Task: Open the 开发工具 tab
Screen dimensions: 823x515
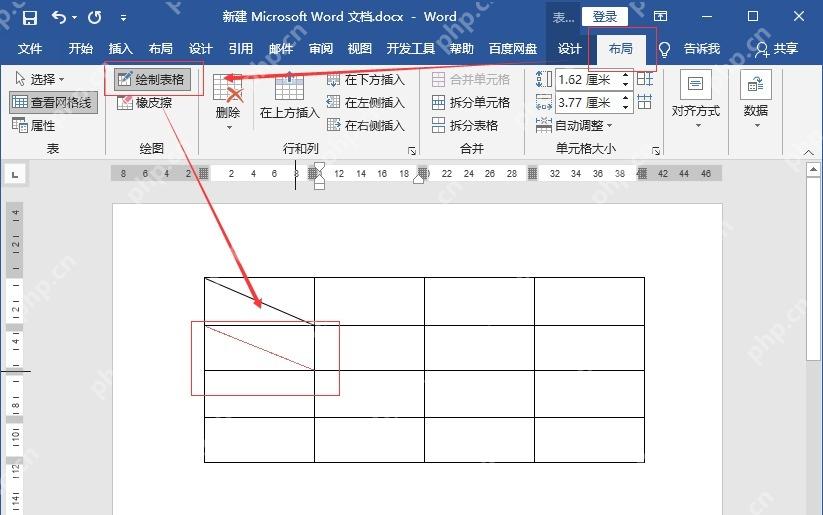Action: point(411,49)
